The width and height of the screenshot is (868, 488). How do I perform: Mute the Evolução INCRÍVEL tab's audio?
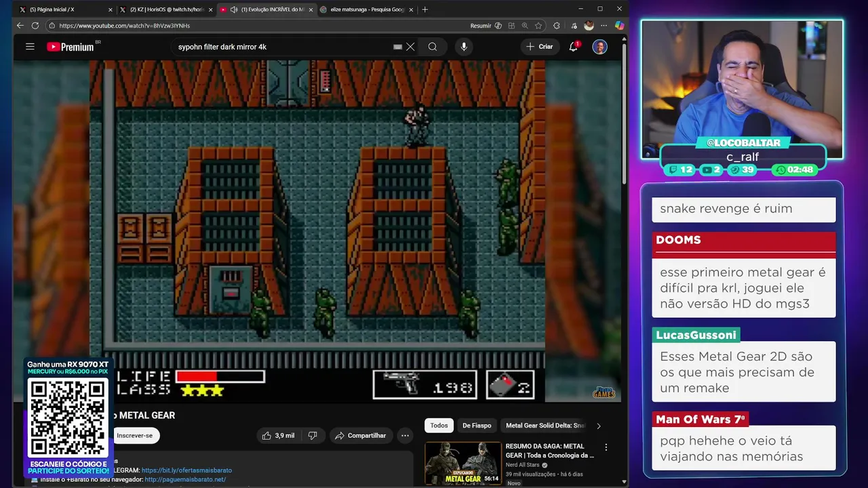tap(234, 9)
